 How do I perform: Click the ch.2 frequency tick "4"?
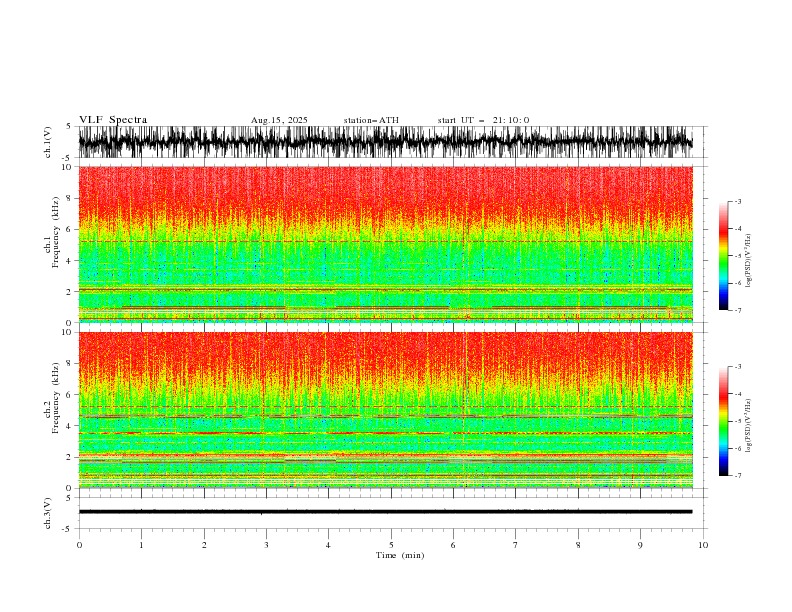(x=70, y=426)
